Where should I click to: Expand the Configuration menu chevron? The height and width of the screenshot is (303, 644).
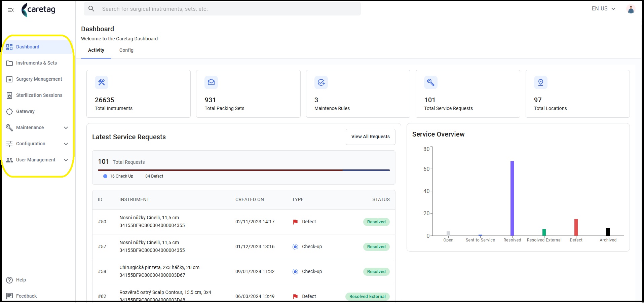(x=66, y=144)
